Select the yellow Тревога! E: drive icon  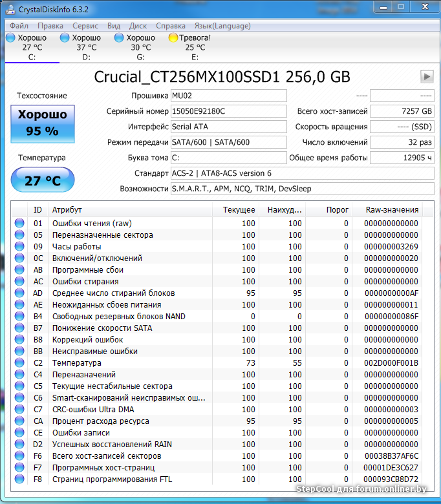[173, 37]
